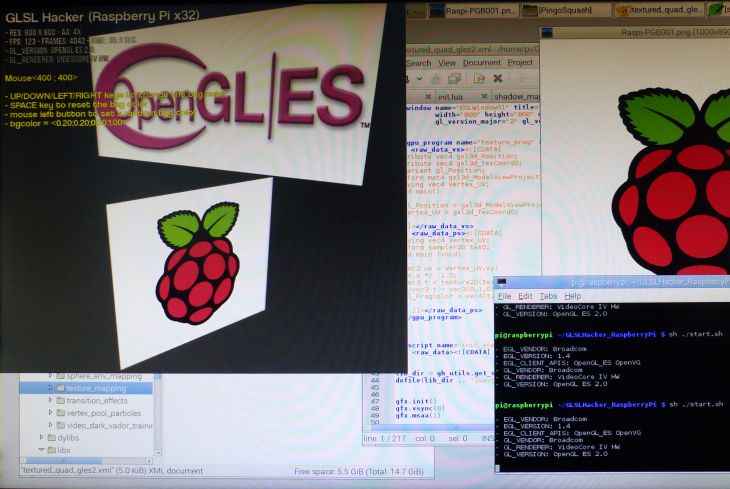The width and height of the screenshot is (730, 489).
Task: Click the Raspi-PGB001.png viewer title bar
Action: (635, 32)
